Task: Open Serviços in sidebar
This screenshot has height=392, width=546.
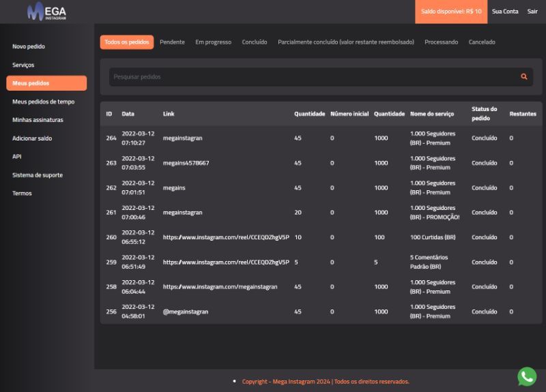Action: (23, 65)
